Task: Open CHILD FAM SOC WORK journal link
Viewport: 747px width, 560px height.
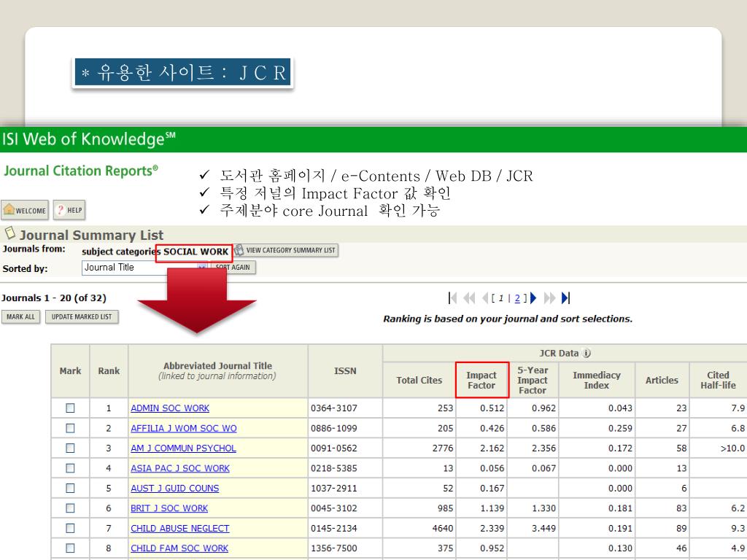Action: tap(179, 548)
